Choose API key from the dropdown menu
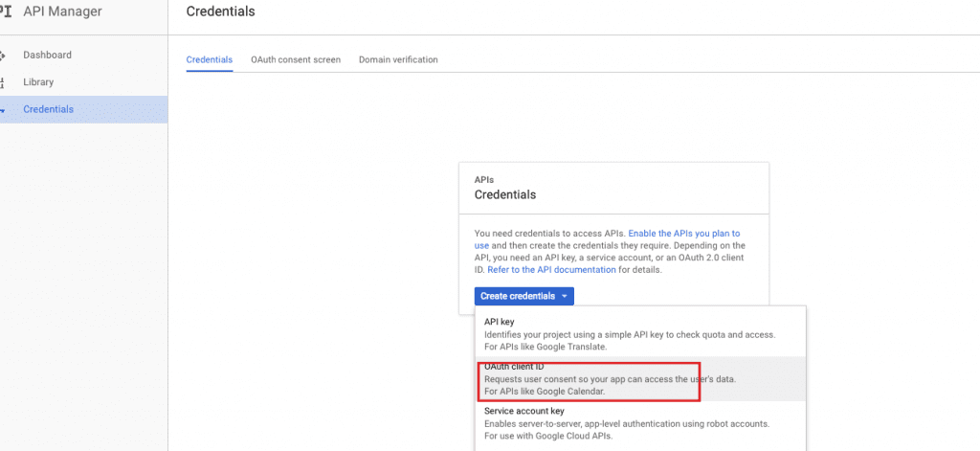 pos(640,334)
